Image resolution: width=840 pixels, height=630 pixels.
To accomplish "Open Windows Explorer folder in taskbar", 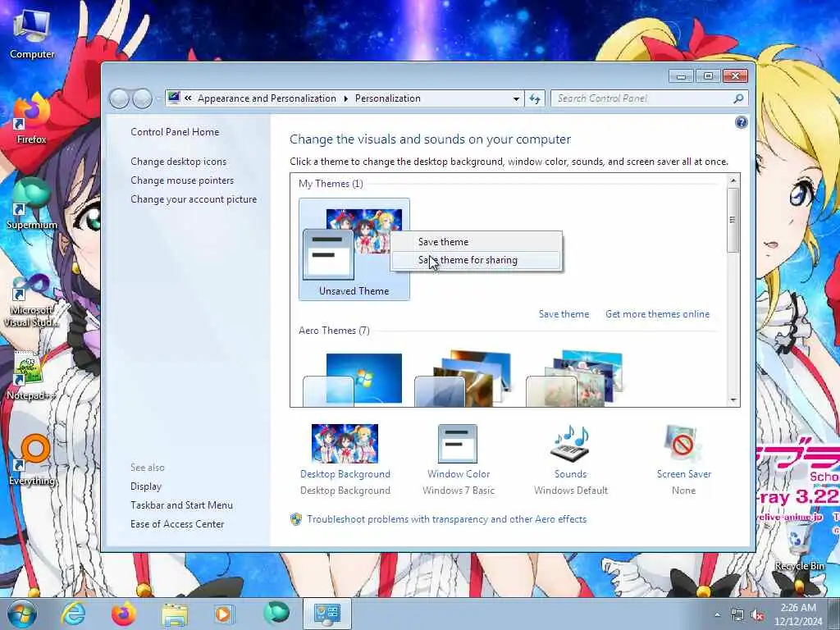I will point(175,614).
